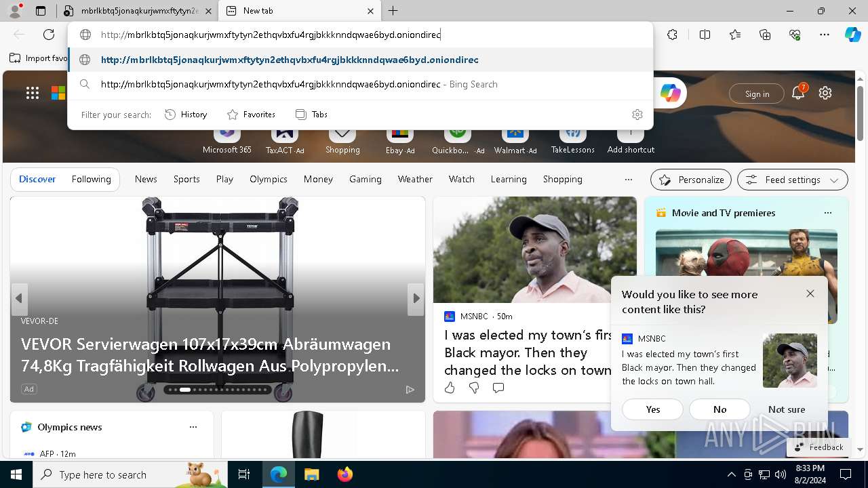Click the page Feedback button
The height and width of the screenshot is (488, 868).
pos(818,447)
